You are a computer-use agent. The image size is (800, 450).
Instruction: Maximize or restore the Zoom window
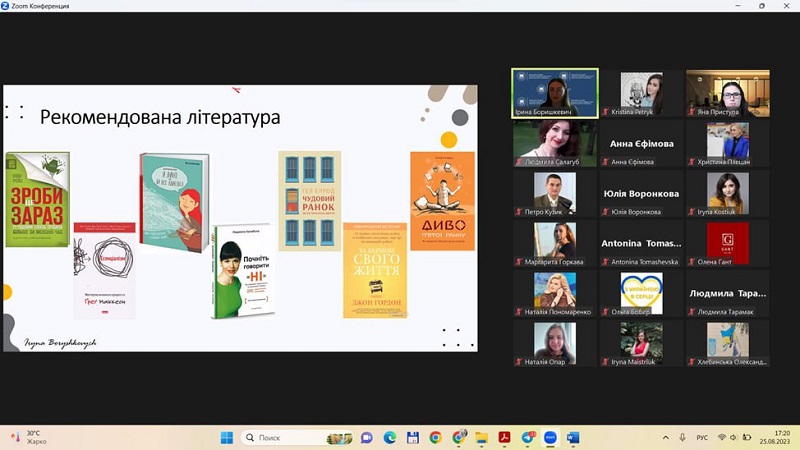762,6
